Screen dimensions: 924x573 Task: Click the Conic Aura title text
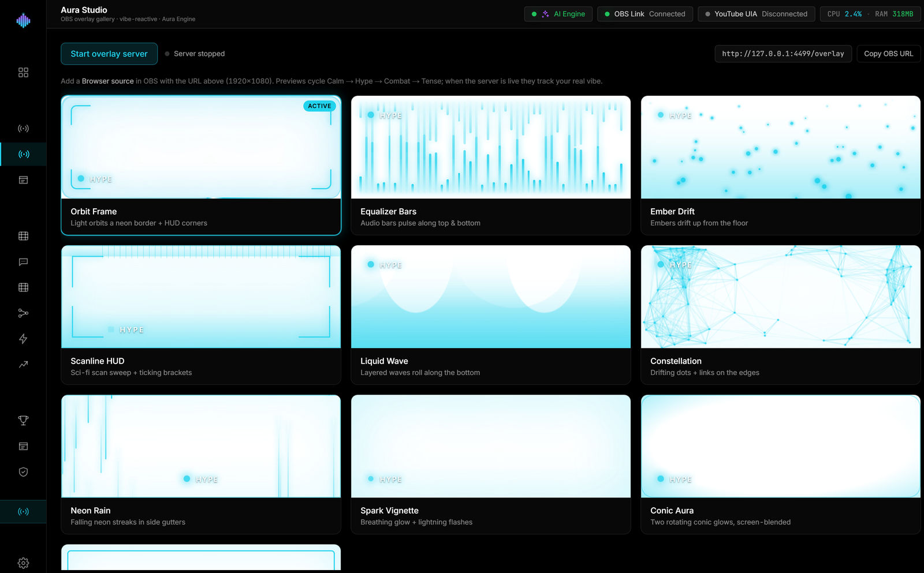pyautogui.click(x=672, y=511)
